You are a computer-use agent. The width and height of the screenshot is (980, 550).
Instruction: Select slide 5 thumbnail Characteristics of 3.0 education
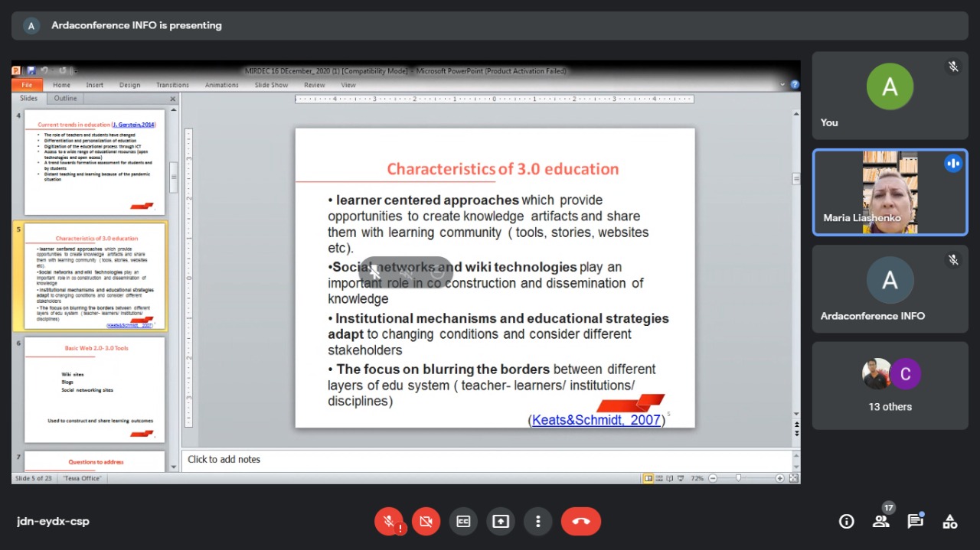pos(95,277)
